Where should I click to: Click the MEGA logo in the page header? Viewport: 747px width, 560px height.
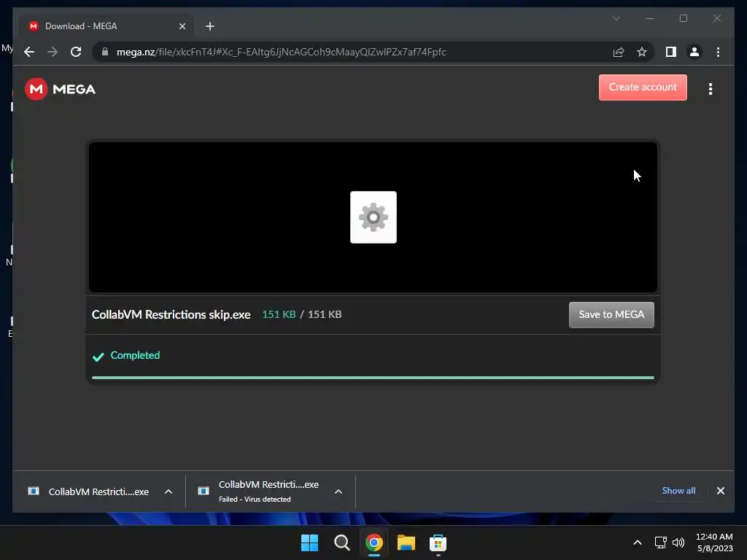click(x=60, y=89)
